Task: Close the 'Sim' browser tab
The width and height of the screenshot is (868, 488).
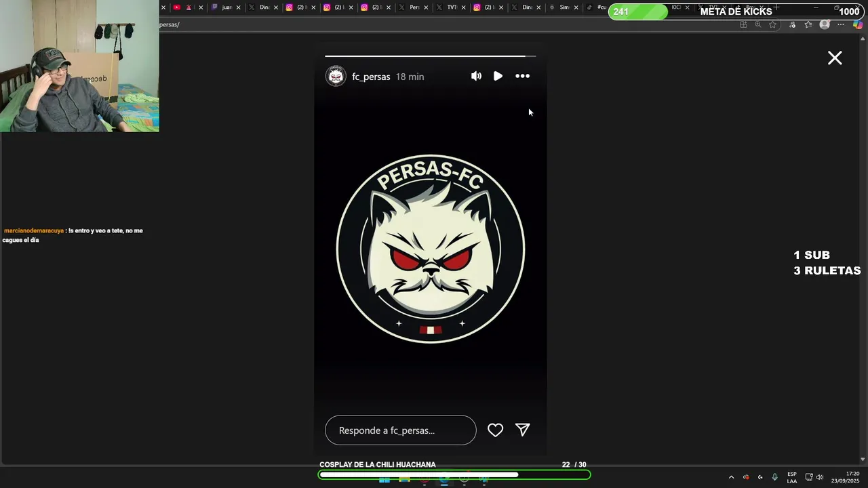Action: pyautogui.click(x=576, y=7)
